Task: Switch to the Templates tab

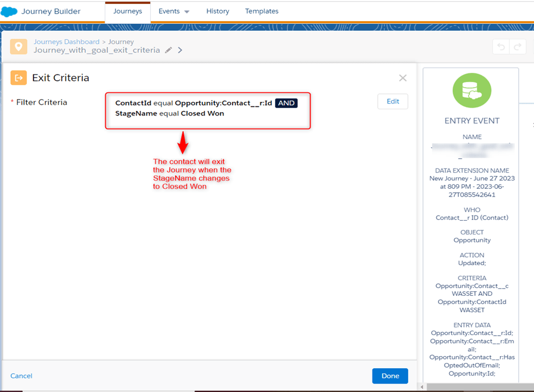Action: pos(262,11)
